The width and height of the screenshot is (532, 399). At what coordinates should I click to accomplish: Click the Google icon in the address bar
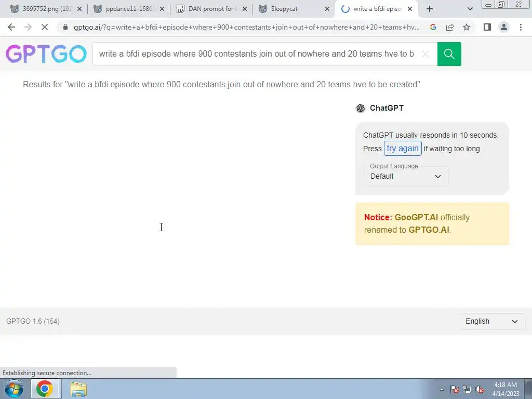click(433, 27)
